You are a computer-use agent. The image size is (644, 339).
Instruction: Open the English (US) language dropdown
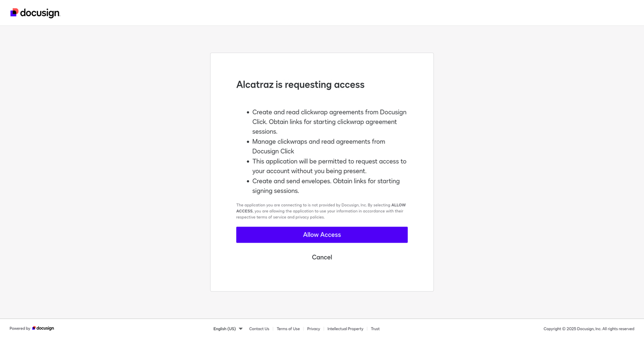click(224, 329)
